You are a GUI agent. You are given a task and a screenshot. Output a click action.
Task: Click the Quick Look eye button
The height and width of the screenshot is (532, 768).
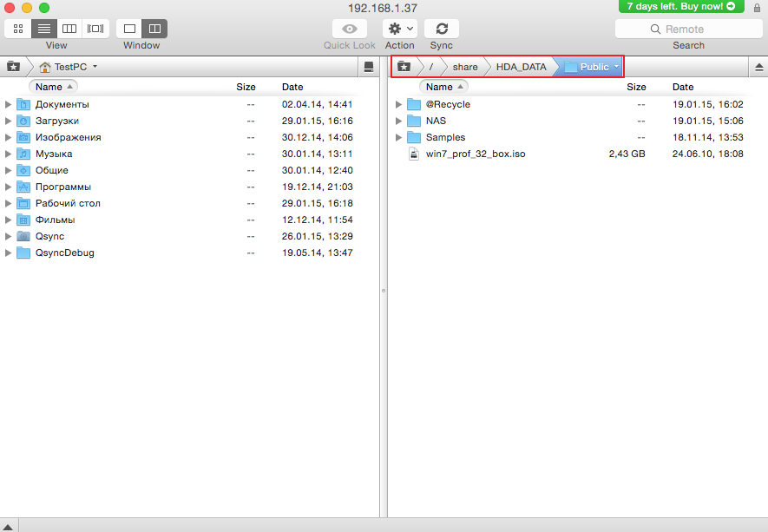pos(349,29)
